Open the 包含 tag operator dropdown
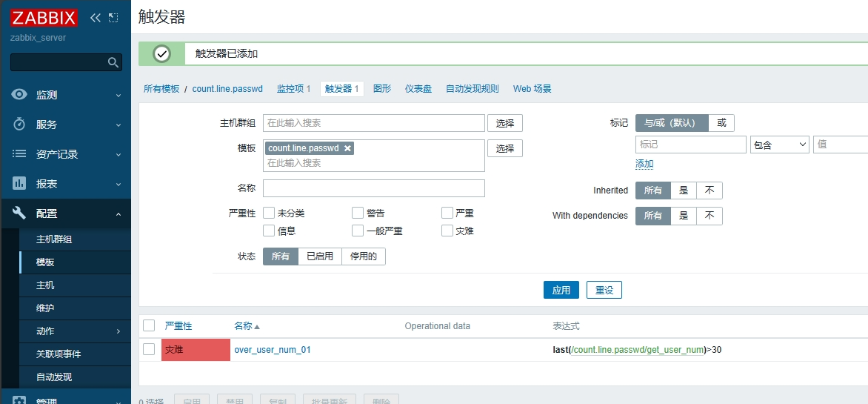 click(x=779, y=145)
